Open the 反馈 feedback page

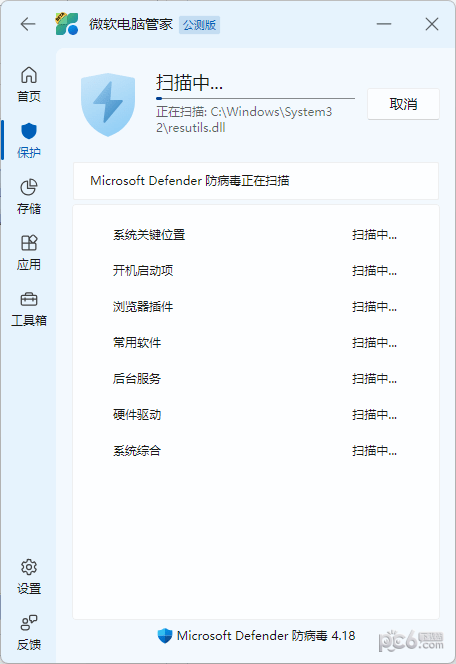(29, 633)
